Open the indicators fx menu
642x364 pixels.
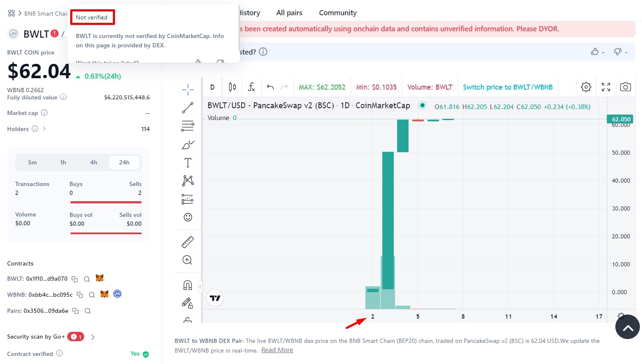(x=251, y=87)
